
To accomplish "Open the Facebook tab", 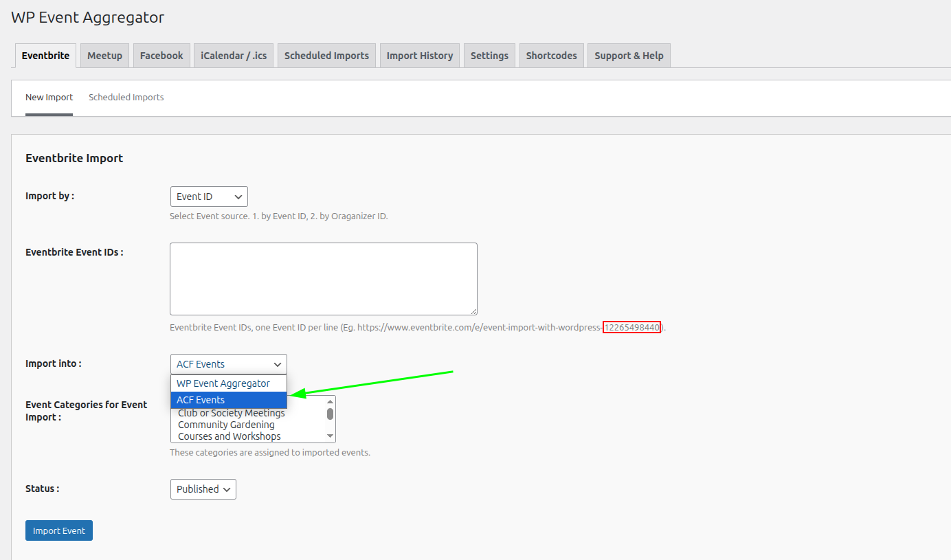I will [161, 56].
